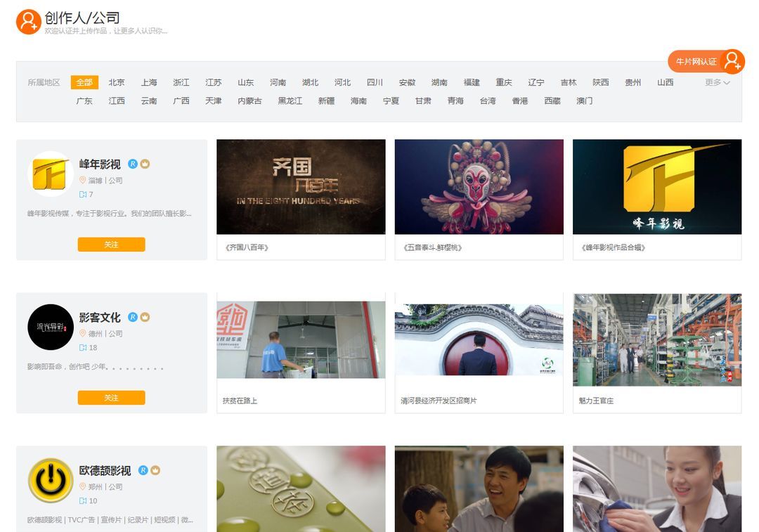The image size is (759, 532).
Task: Filter creators by 上海 region
Action: tap(149, 82)
